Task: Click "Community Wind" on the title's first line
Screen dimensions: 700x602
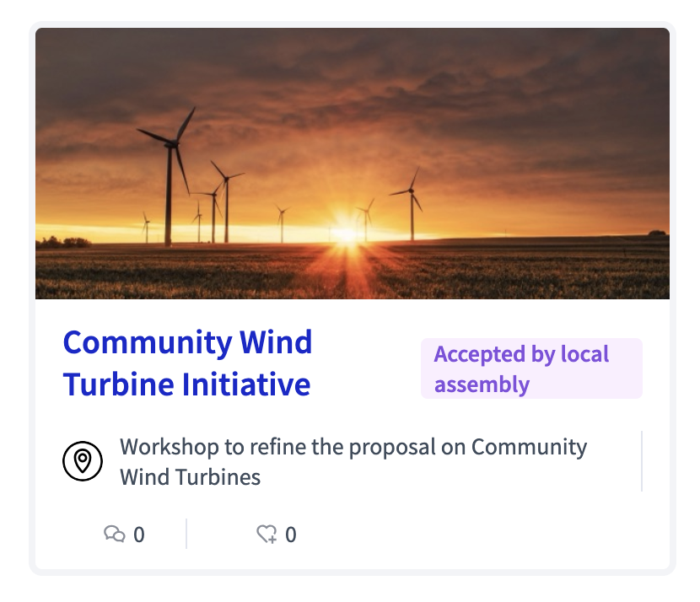Action: pyautogui.click(x=187, y=342)
